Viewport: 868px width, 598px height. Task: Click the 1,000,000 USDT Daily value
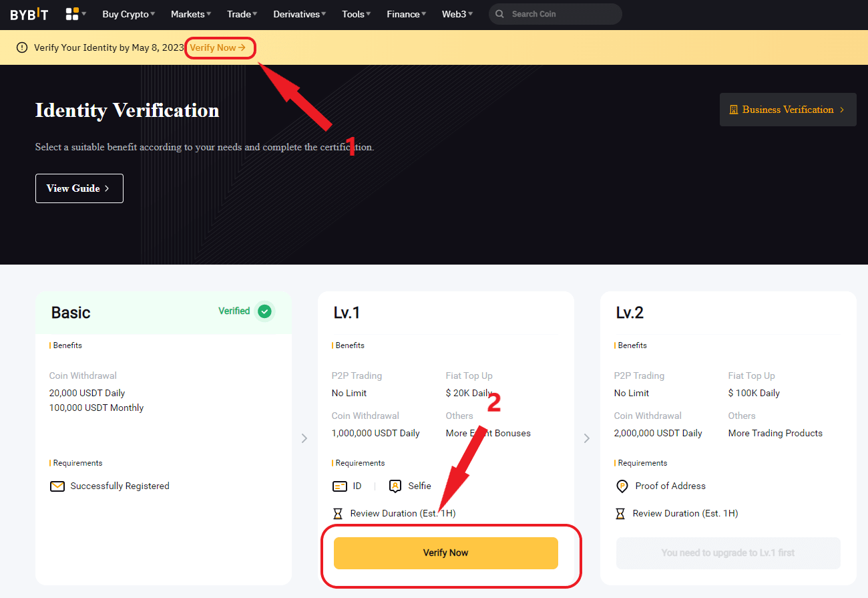pyautogui.click(x=375, y=434)
